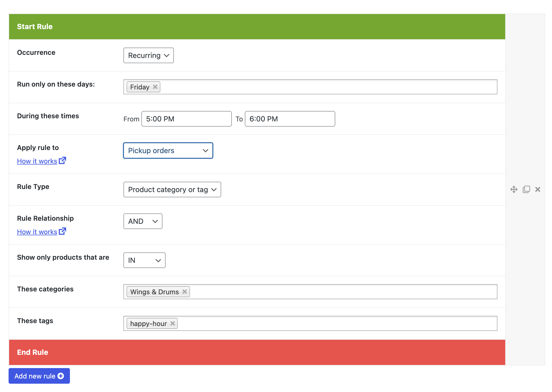Open the IN products dropdown
The image size is (552, 392).
pyautogui.click(x=144, y=260)
